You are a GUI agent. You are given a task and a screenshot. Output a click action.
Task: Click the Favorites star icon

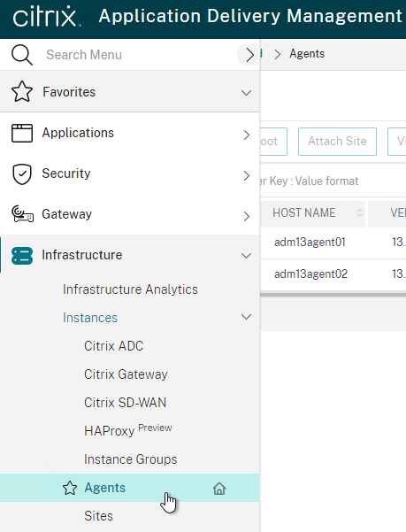tap(22, 91)
